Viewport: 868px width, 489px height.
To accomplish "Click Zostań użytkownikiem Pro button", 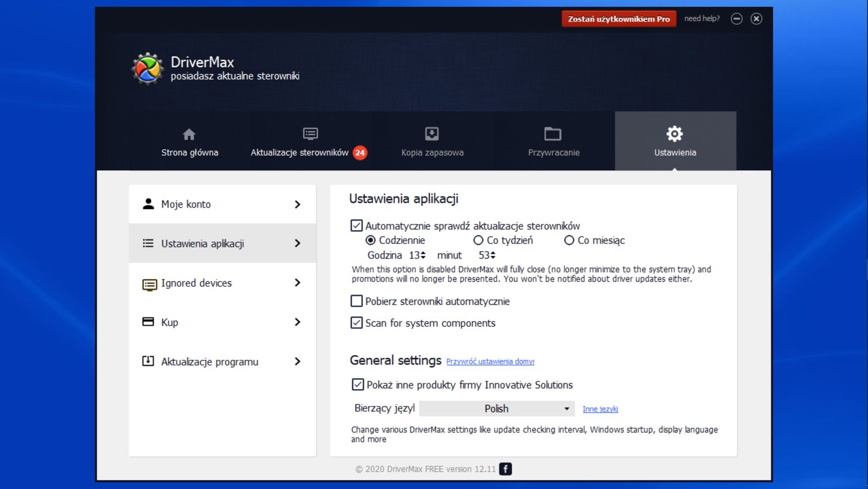I will point(619,19).
